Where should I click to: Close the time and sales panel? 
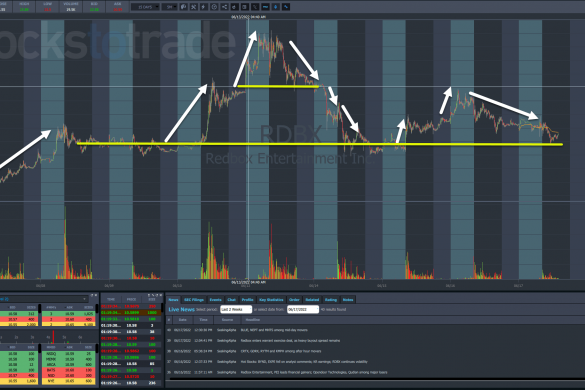click(161, 295)
